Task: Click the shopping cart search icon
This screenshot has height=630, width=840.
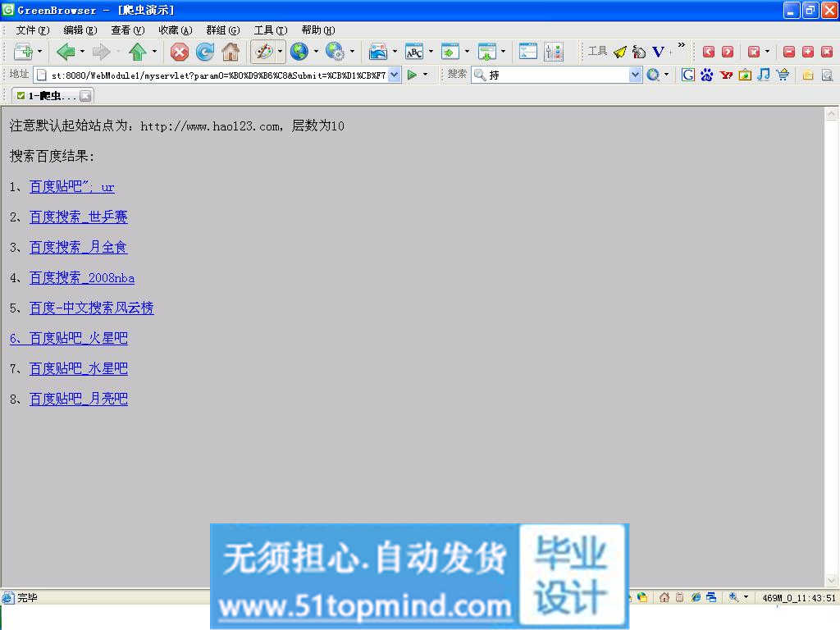Action: (783, 75)
